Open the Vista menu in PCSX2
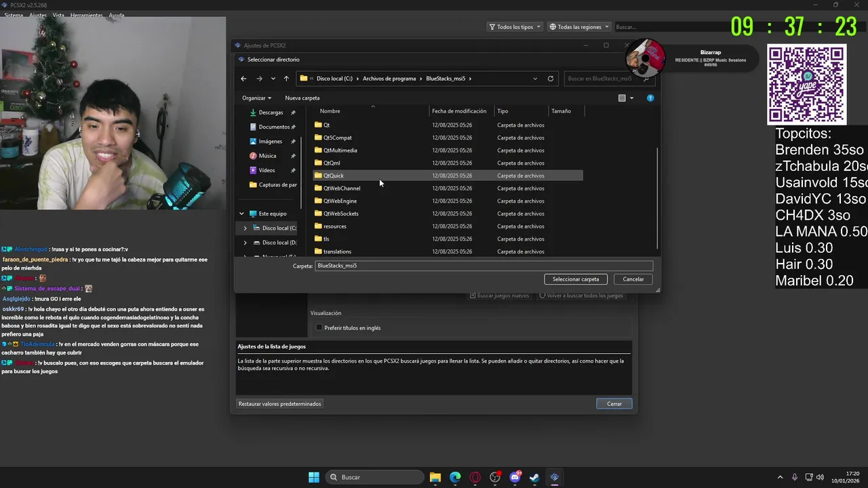 58,15
